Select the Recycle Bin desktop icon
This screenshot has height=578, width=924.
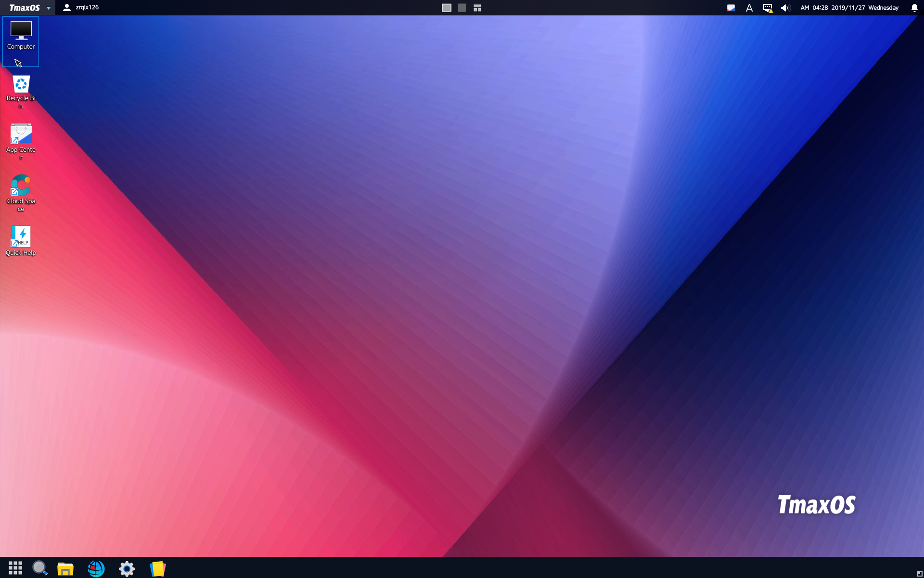(21, 92)
